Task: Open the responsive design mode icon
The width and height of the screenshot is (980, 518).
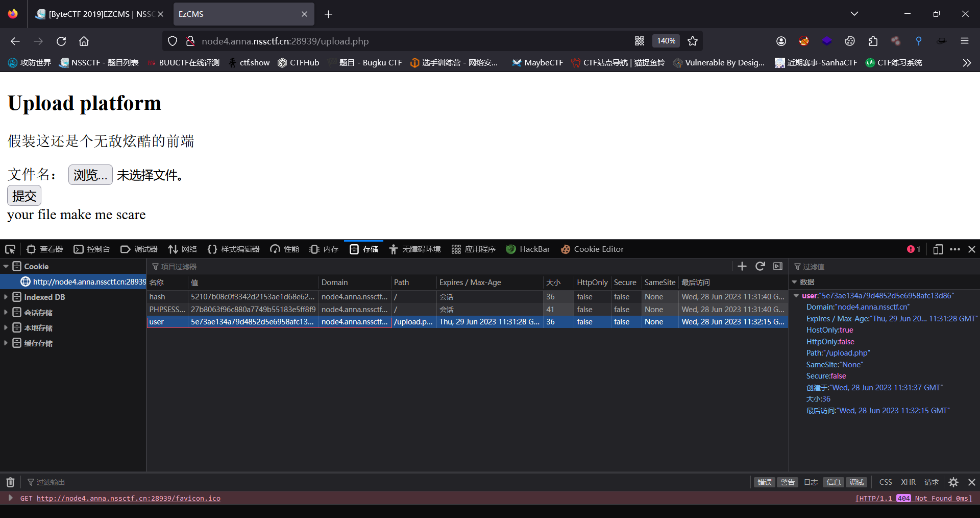Action: 938,249
